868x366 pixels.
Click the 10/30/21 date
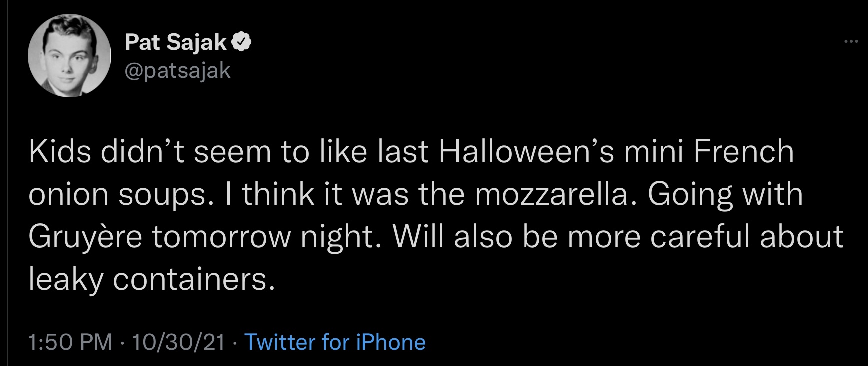[178, 342]
